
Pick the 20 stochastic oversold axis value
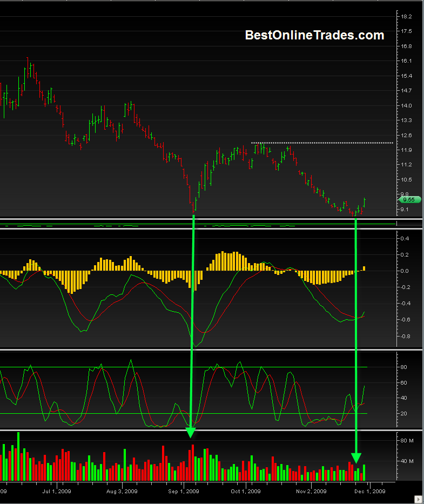coord(403,414)
